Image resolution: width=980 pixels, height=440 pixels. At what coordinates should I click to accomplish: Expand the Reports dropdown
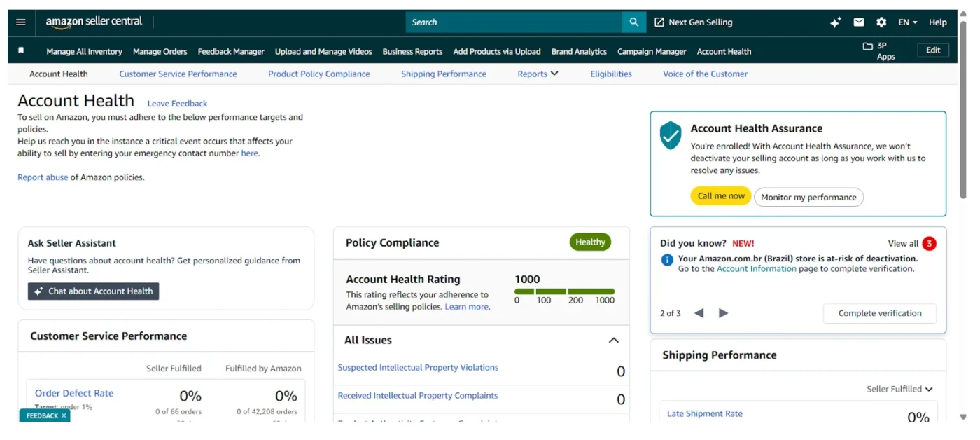(x=538, y=74)
